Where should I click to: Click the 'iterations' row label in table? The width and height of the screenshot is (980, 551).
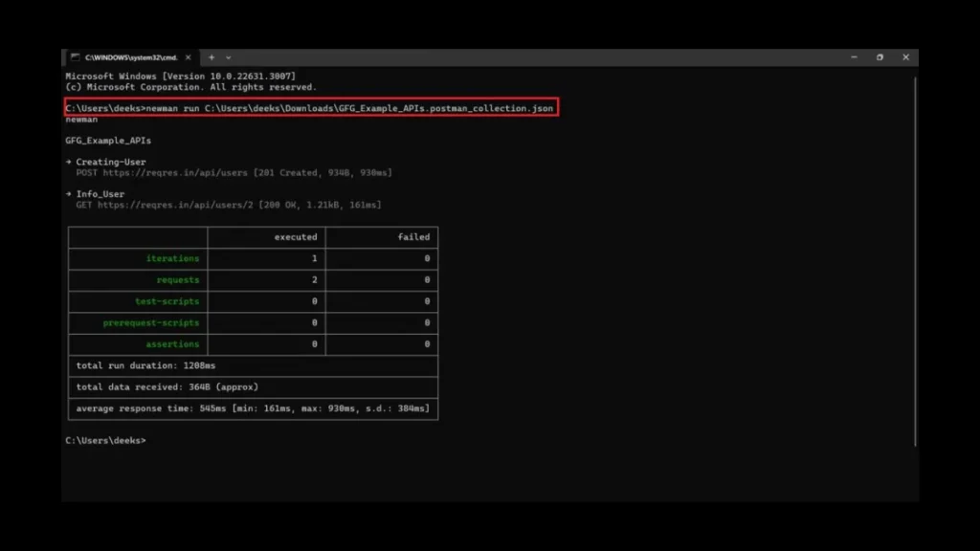[172, 258]
